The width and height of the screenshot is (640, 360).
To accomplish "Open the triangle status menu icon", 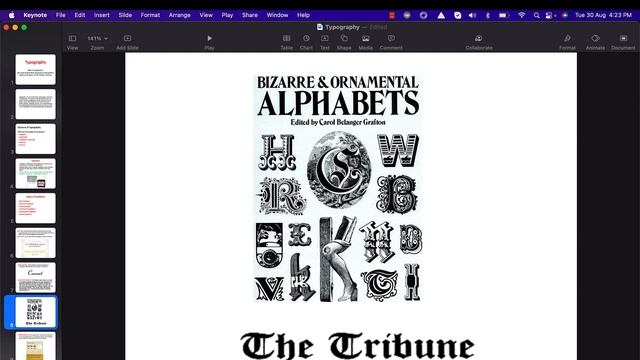I will click(x=441, y=15).
